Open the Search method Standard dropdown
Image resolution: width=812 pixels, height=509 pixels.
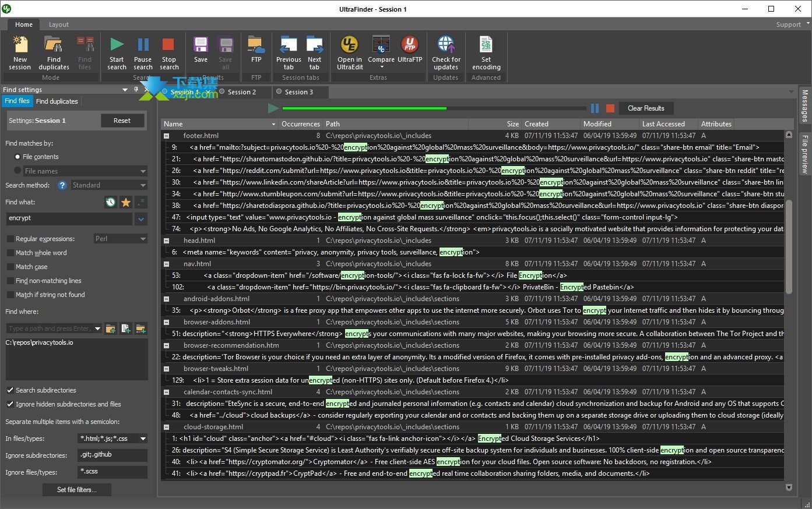[109, 185]
